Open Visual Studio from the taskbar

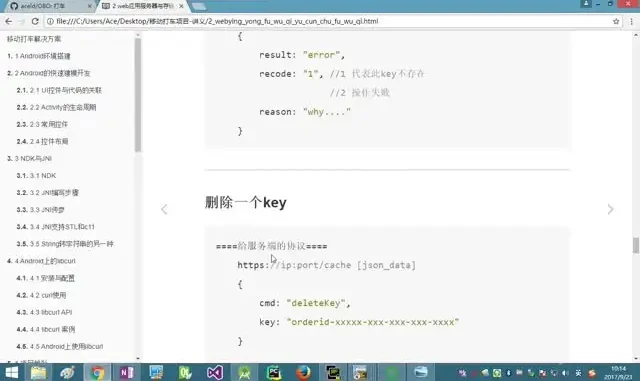[215, 372]
